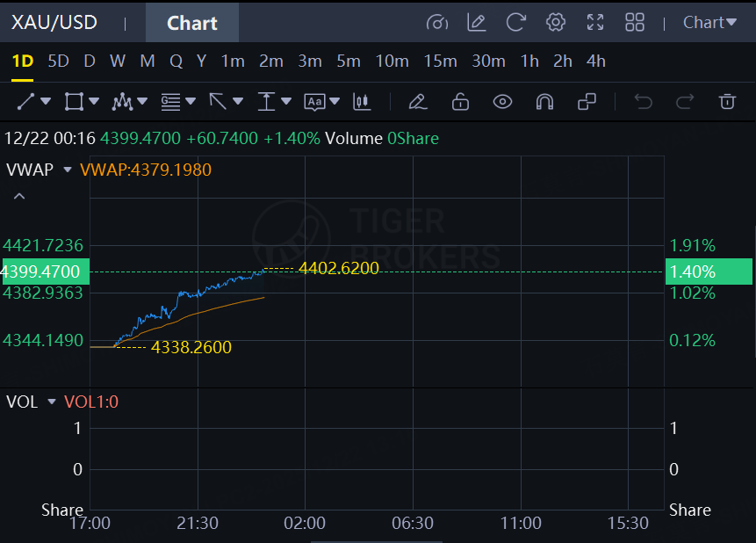Click the candlestick chart type icon
The height and width of the screenshot is (543, 756).
[x=362, y=102]
